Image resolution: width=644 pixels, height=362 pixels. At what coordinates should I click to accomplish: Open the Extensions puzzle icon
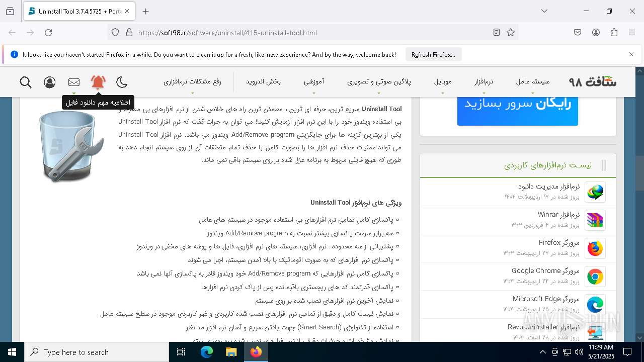click(614, 33)
